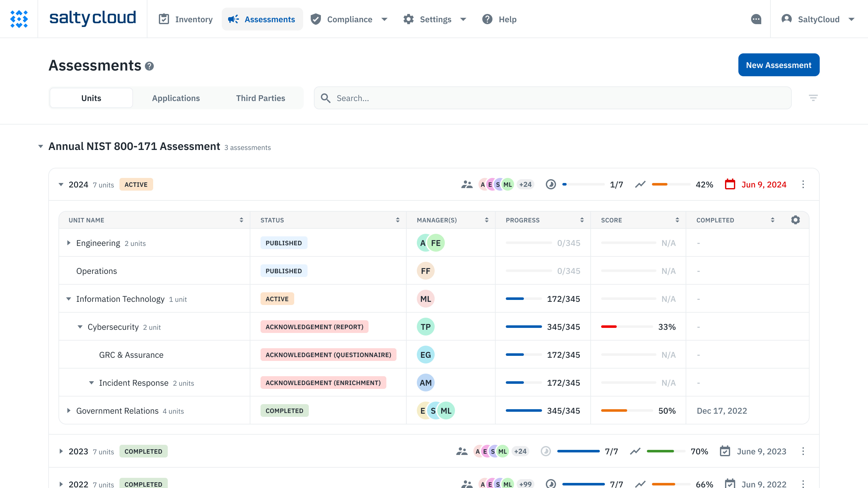Click the column settings gear icon in table header

pos(796,220)
